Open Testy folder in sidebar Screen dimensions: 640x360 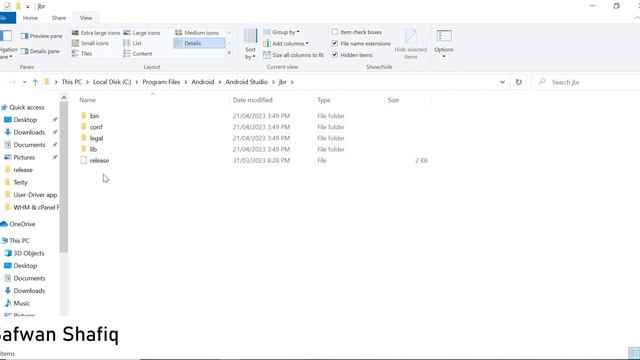click(x=20, y=182)
